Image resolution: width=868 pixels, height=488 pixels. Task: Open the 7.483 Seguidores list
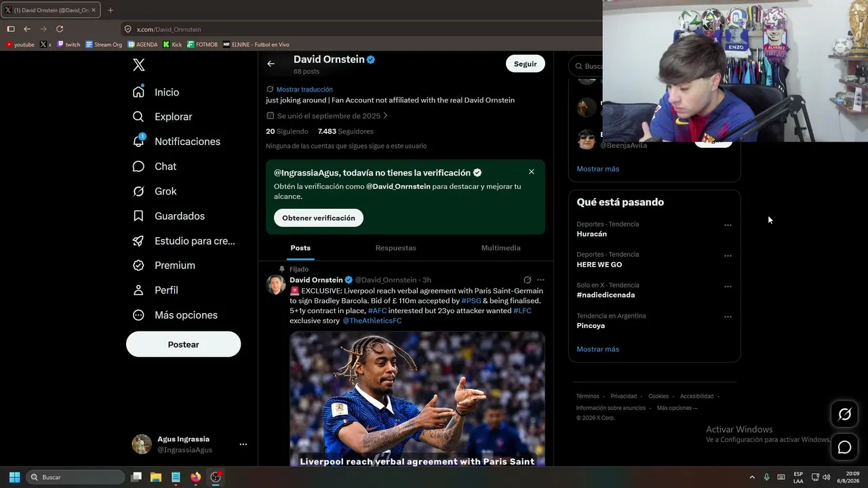[345, 131]
